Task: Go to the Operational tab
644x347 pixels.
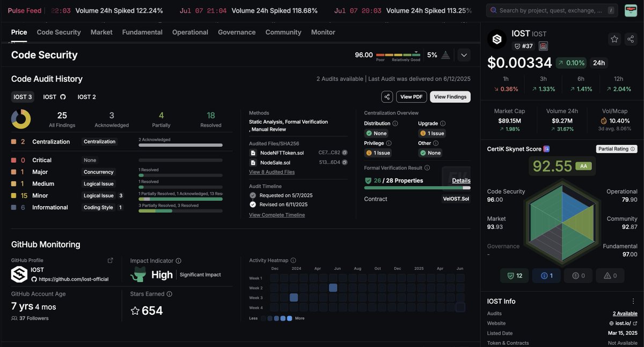Action: click(190, 32)
